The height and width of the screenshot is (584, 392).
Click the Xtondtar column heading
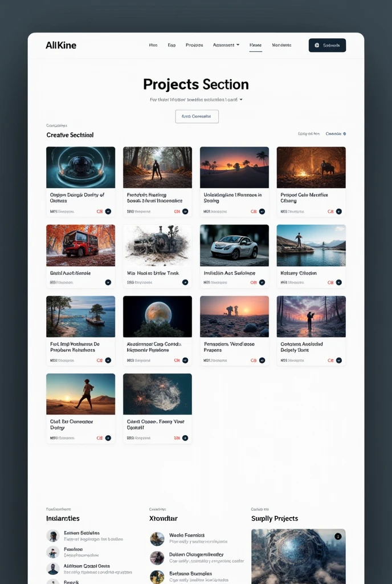pos(164,518)
